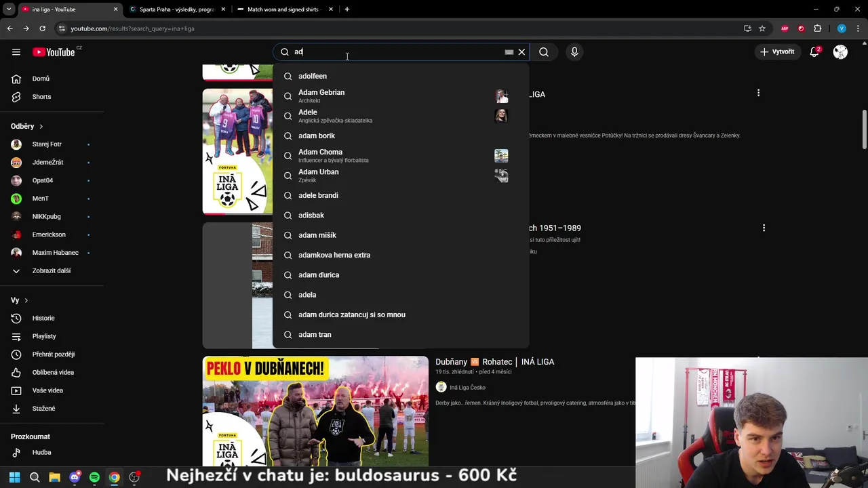Select the adam borik suggestion

click(401, 136)
